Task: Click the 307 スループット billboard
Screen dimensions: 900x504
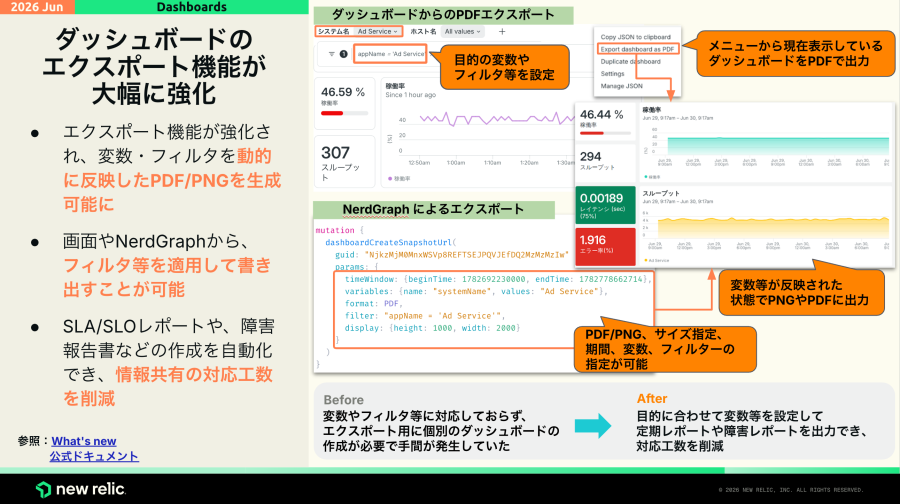Action: [344, 161]
